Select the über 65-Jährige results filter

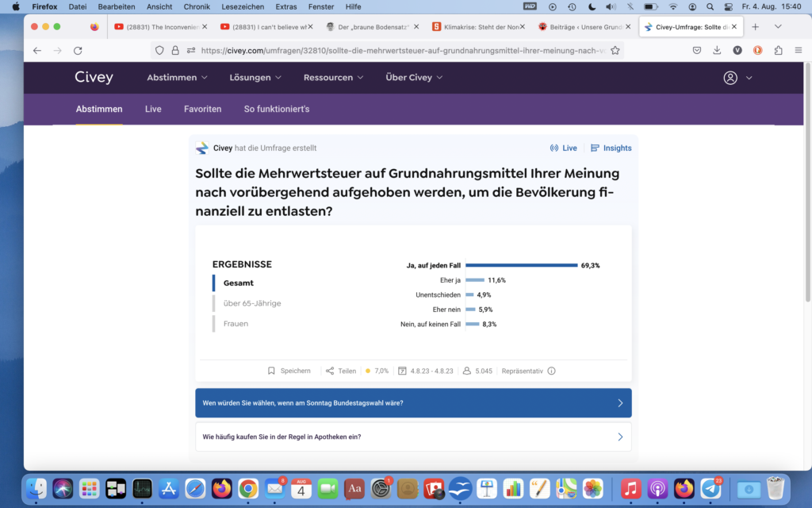pyautogui.click(x=252, y=303)
